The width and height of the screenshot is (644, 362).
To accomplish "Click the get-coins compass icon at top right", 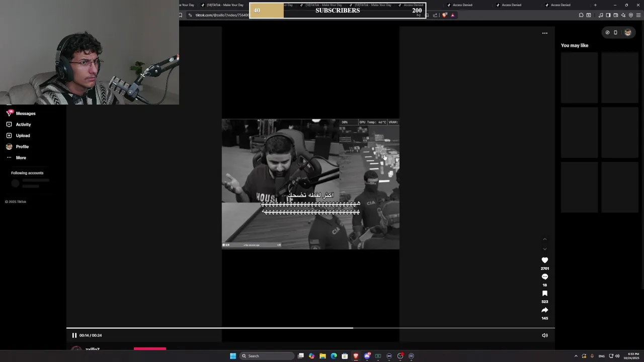I will tap(607, 33).
